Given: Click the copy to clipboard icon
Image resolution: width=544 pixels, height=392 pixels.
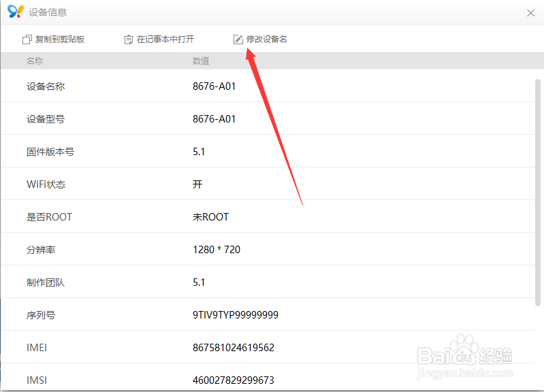Looking at the screenshot, I should [x=27, y=39].
